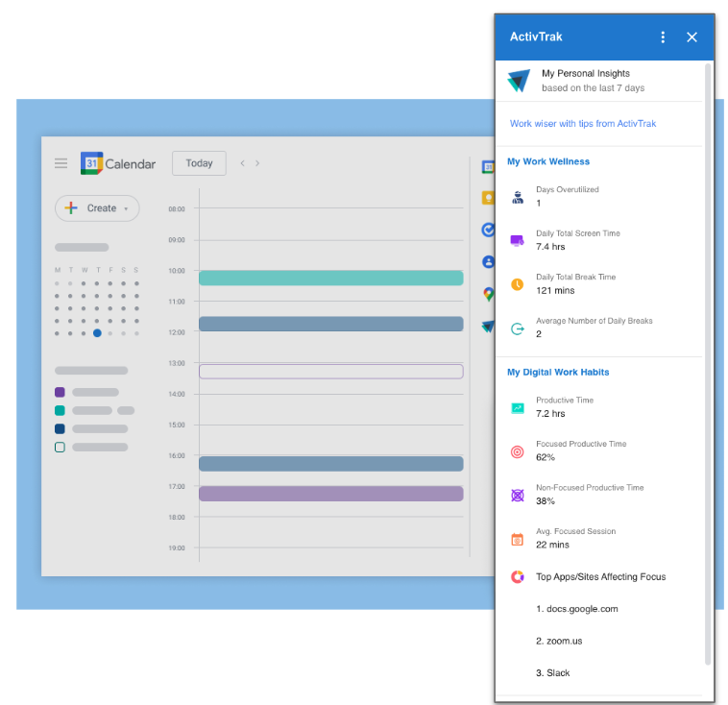728x705 pixels.
Task: Open the teal event at 10:00
Action: click(331, 278)
